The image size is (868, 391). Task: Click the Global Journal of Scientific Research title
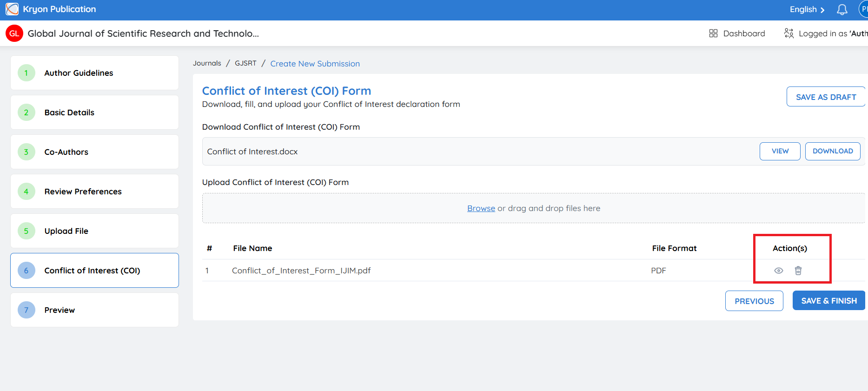point(143,33)
